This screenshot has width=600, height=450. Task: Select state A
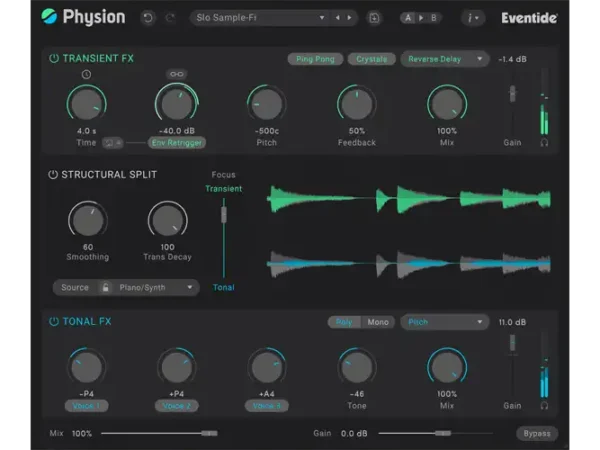tap(408, 18)
